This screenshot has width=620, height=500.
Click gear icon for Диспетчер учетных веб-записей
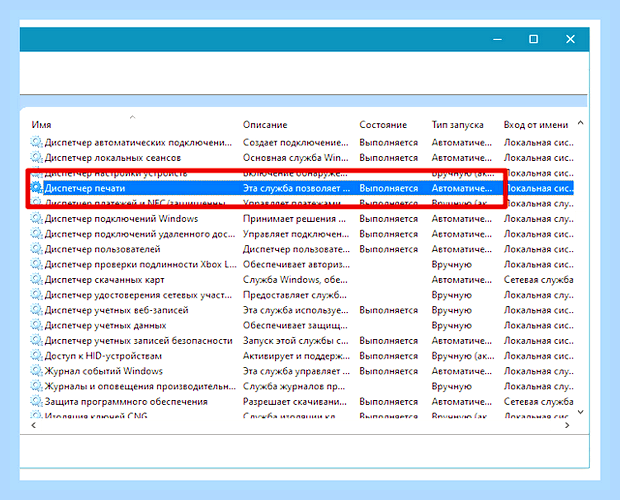(x=36, y=309)
